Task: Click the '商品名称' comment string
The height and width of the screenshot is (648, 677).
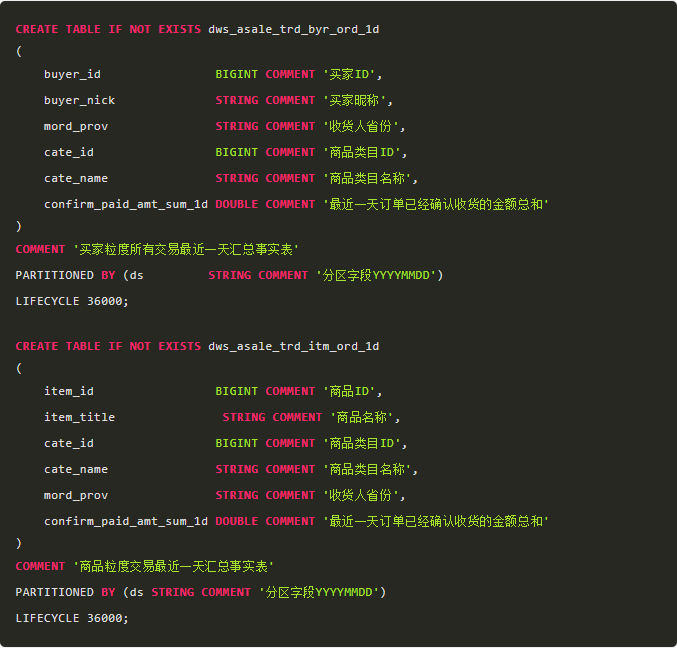Action: click(x=363, y=417)
